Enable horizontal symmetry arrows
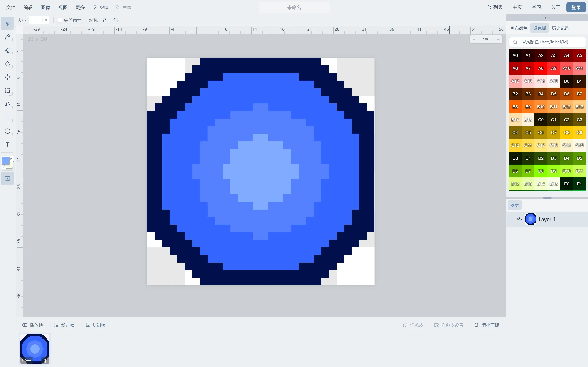 [105, 20]
